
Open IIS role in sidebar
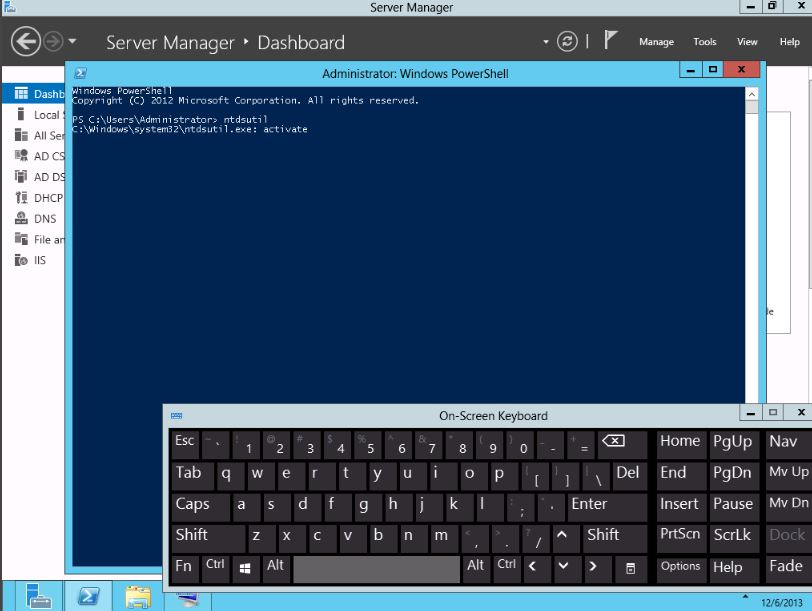(x=34, y=260)
